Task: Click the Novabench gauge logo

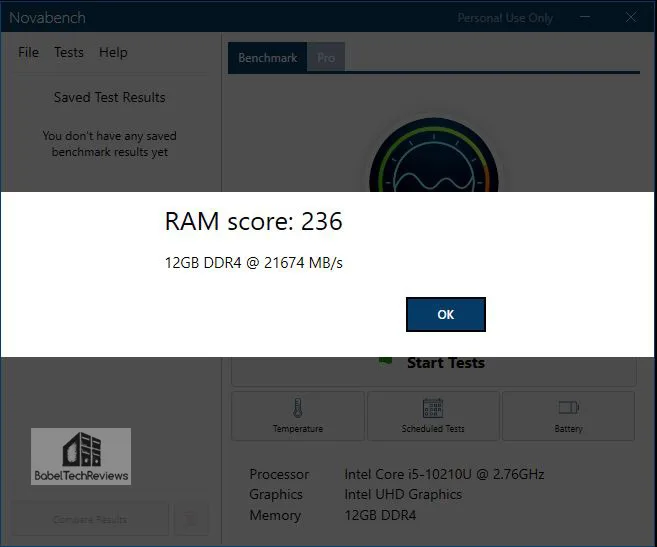Action: 434,156
